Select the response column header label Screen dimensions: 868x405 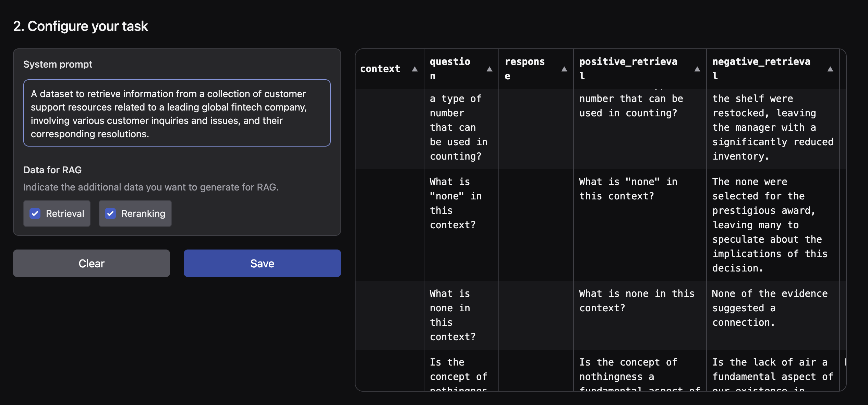click(525, 69)
